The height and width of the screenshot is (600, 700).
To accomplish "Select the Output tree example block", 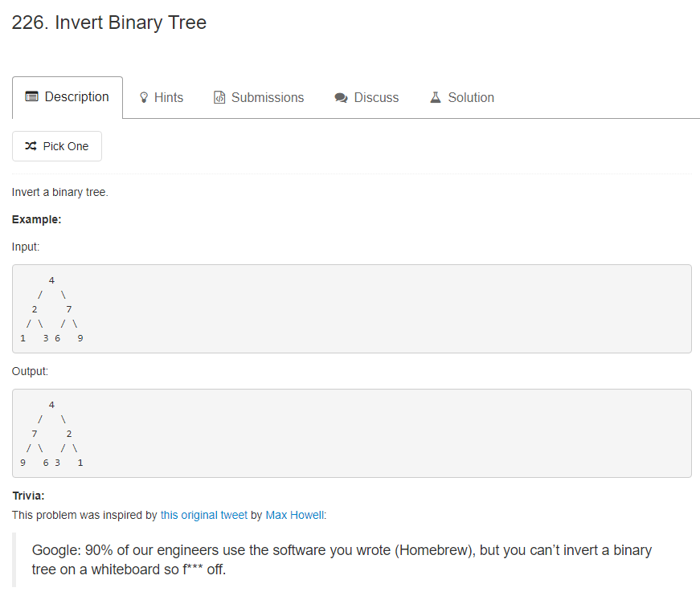I will click(350, 433).
